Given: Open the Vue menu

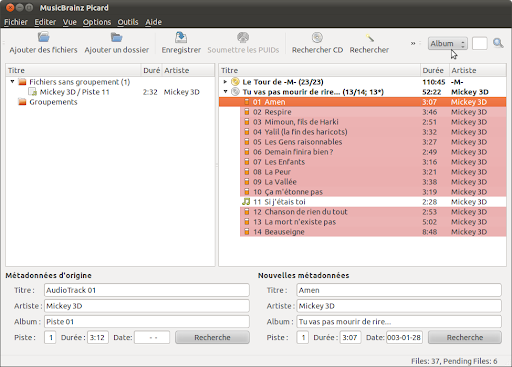Looking at the screenshot, I should [x=69, y=22].
